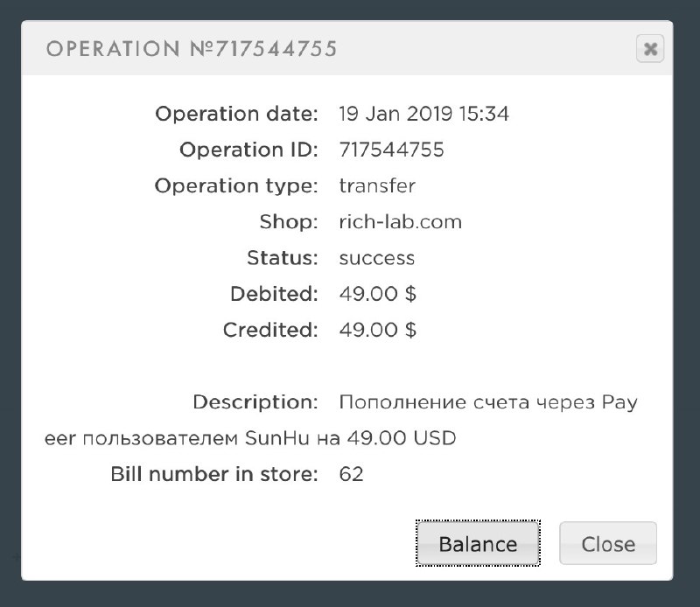This screenshot has width=700, height=607.
Task: Click the Operation date label
Action: [236, 114]
